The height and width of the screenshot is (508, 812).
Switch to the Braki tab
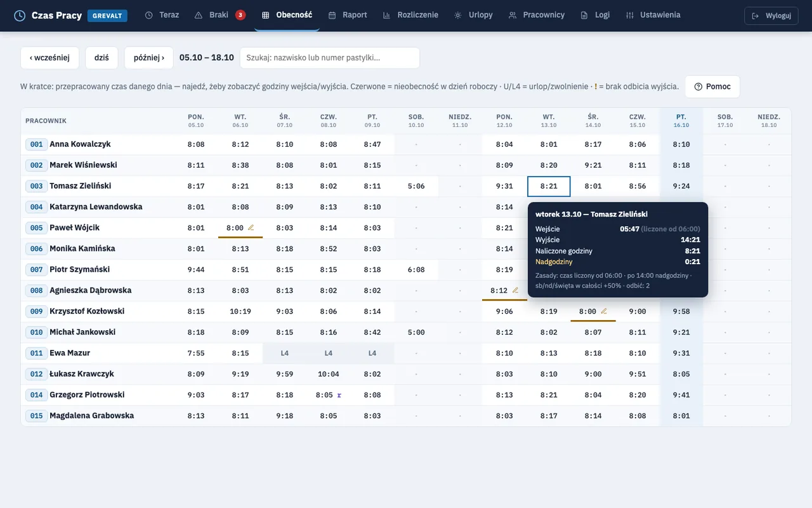click(220, 15)
